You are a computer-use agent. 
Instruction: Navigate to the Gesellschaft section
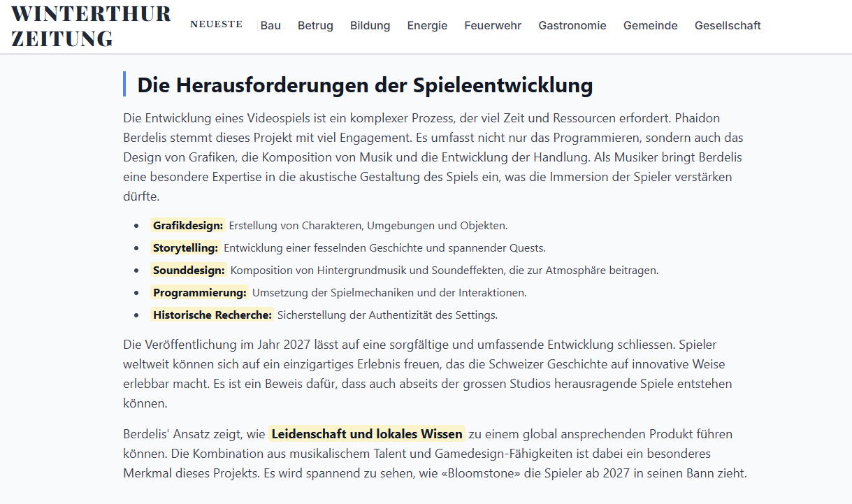[728, 25]
